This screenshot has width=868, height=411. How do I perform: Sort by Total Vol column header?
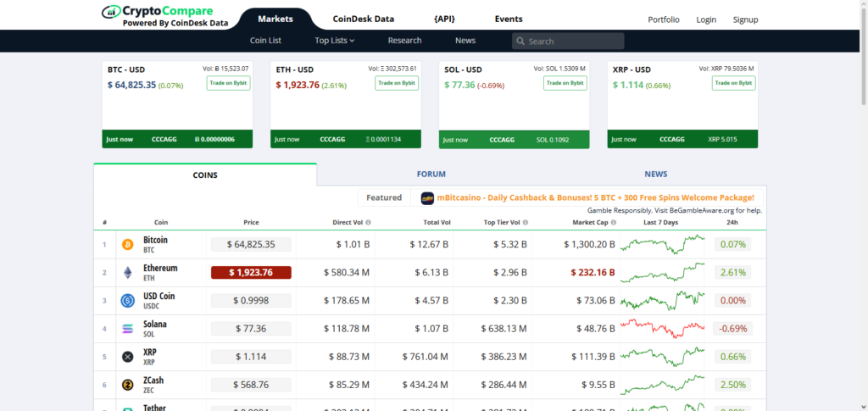pyautogui.click(x=438, y=222)
